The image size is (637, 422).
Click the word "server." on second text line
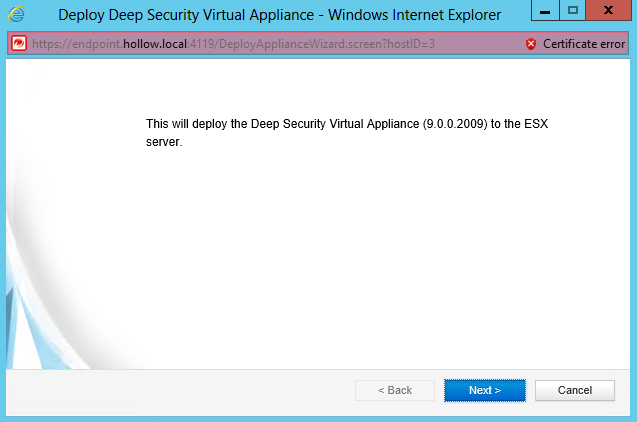click(163, 142)
